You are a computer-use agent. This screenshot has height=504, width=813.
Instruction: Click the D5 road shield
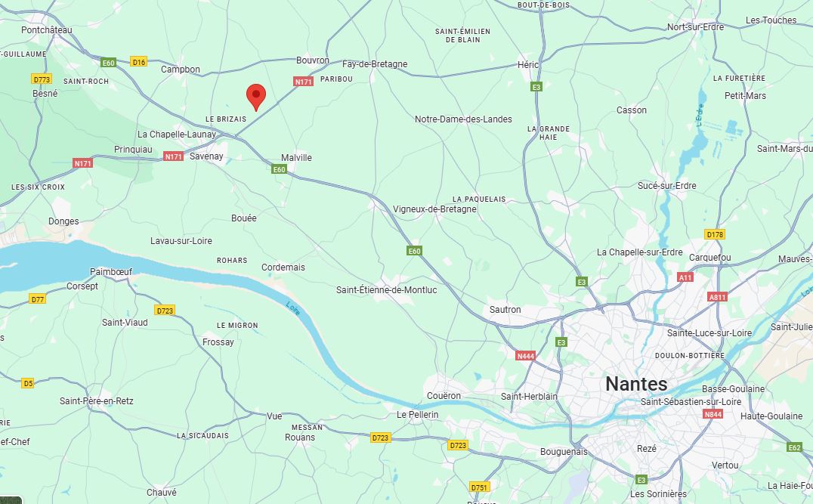click(27, 383)
